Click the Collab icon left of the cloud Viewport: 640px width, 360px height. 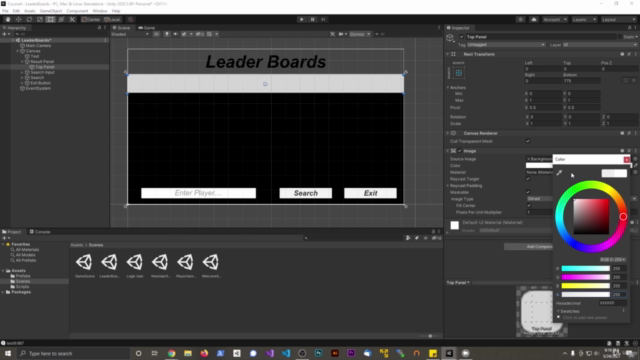click(x=520, y=20)
